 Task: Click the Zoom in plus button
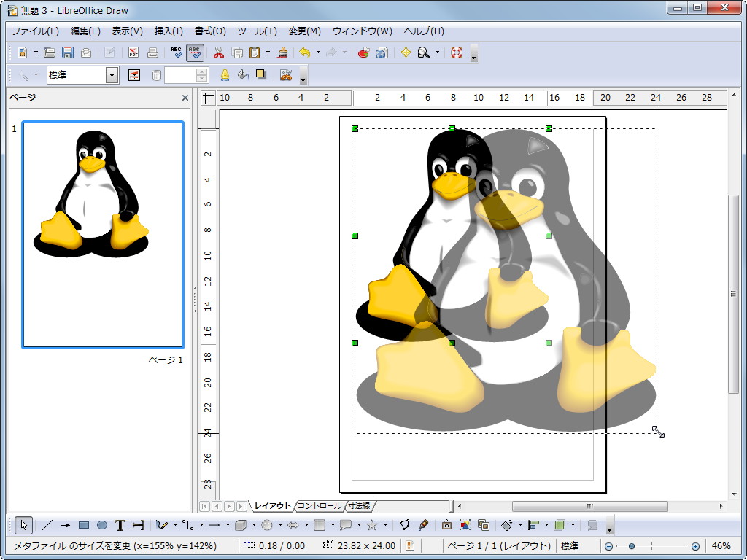(695, 546)
